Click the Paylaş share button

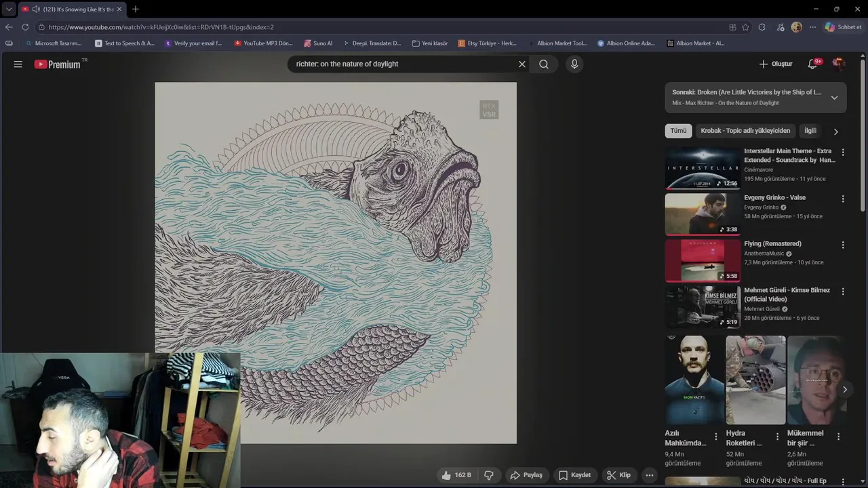click(526, 475)
